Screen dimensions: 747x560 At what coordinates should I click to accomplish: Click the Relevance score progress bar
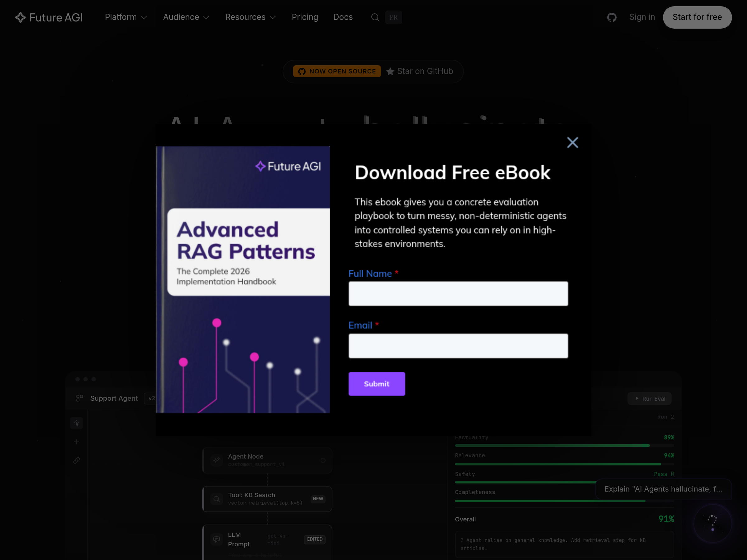[x=564, y=464]
